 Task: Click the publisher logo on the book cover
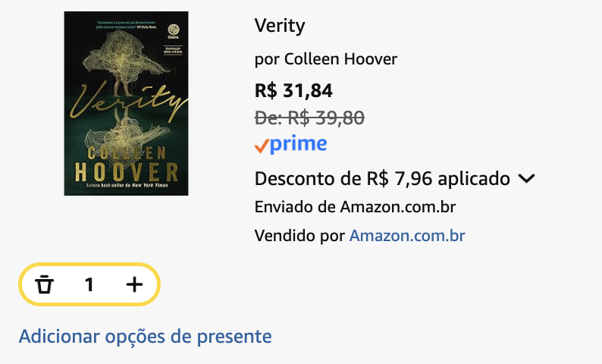(x=173, y=31)
